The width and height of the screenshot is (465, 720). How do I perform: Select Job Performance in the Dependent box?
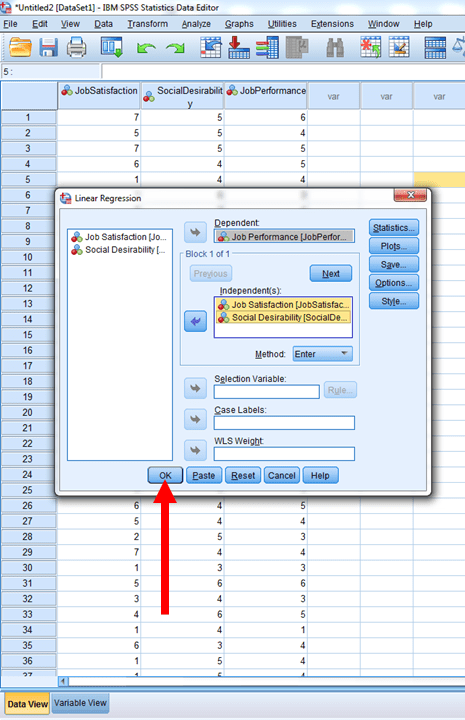tap(284, 236)
